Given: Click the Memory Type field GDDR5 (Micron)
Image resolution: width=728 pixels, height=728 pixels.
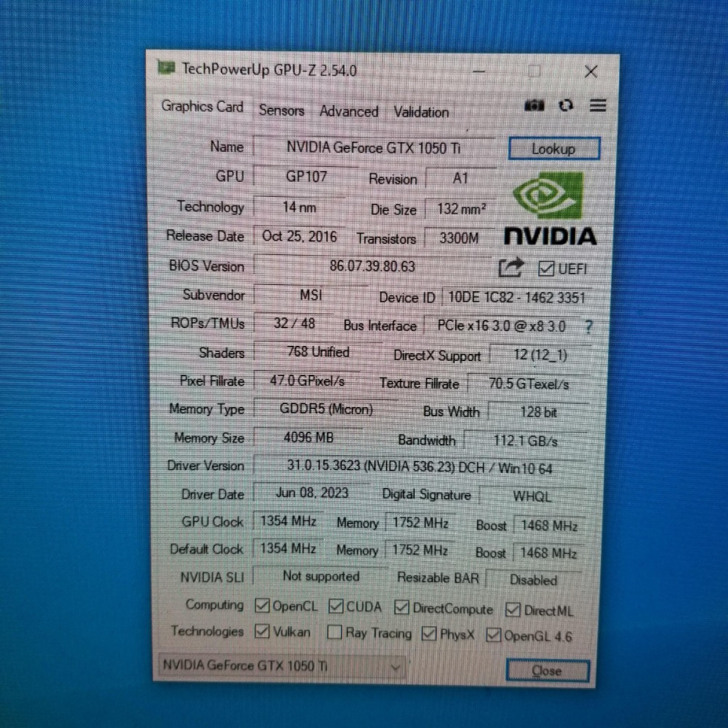Looking at the screenshot, I should (x=326, y=409).
